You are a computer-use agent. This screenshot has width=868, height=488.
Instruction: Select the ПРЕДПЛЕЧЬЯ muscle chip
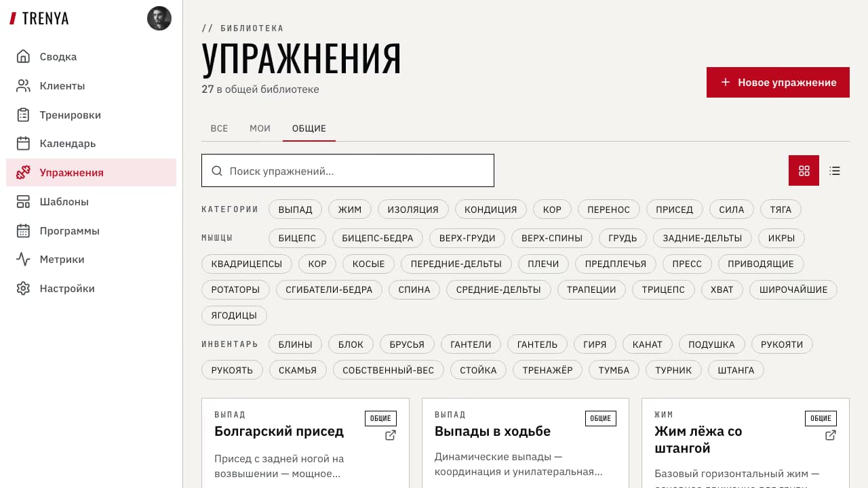click(x=616, y=264)
